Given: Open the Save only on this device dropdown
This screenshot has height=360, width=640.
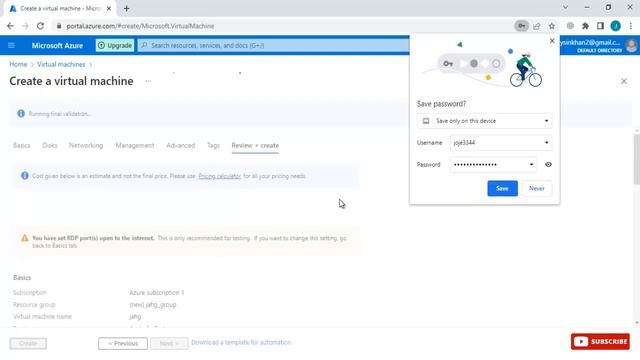Looking at the screenshot, I should coord(484,121).
